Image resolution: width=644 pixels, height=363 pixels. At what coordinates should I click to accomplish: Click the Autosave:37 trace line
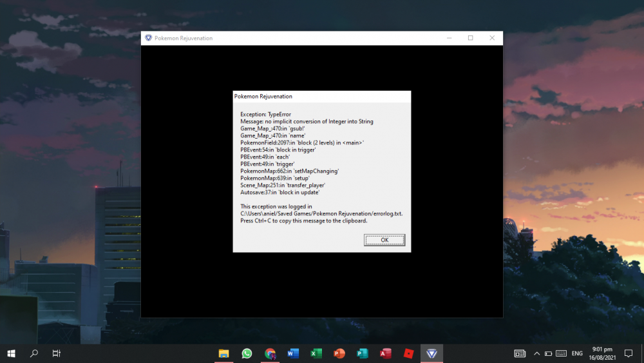279,192
